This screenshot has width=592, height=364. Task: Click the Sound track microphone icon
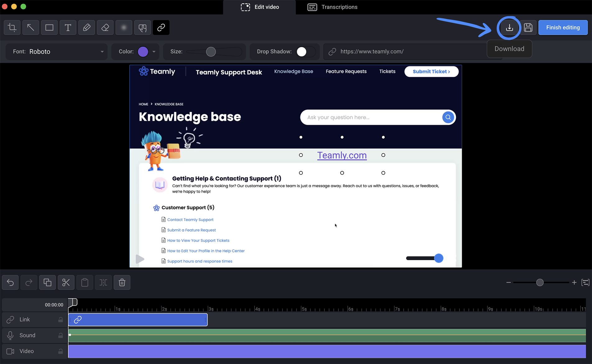tap(10, 335)
